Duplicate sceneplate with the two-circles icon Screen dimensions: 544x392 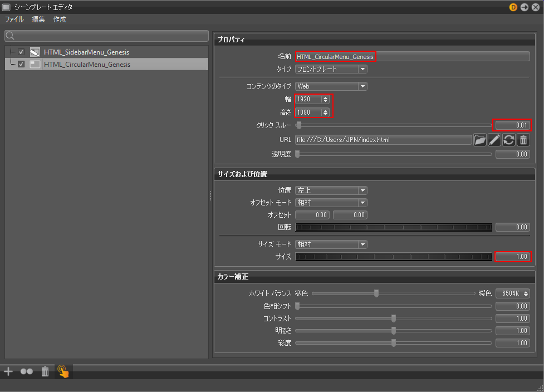click(27, 371)
